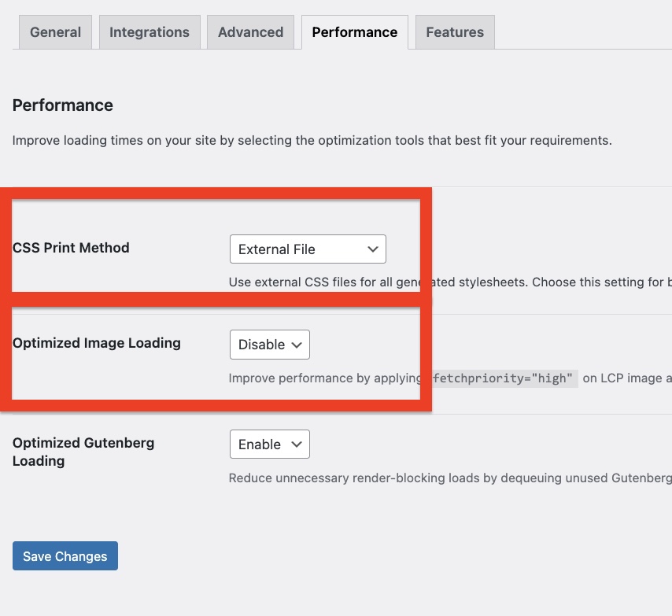Open the Integrations tab

click(149, 32)
